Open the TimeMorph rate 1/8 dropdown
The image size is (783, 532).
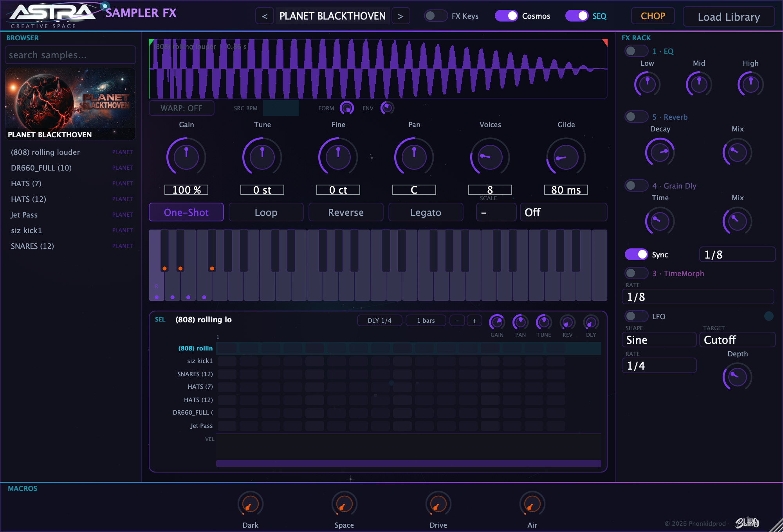click(698, 297)
